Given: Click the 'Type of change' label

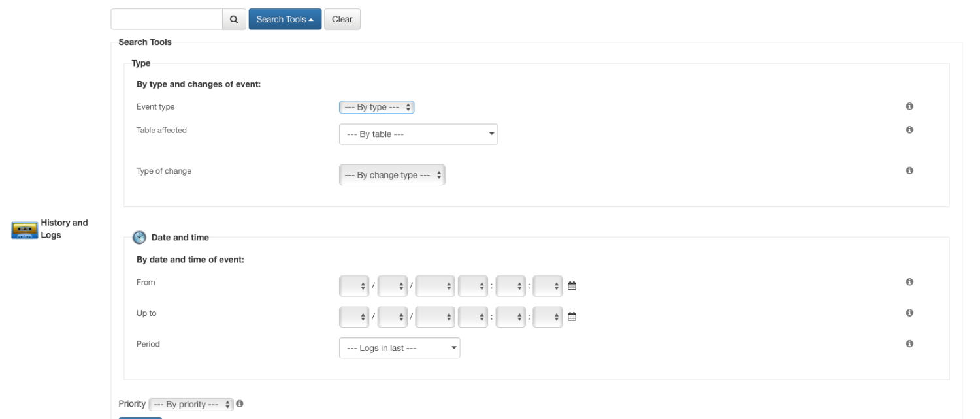Looking at the screenshot, I should tap(164, 171).
